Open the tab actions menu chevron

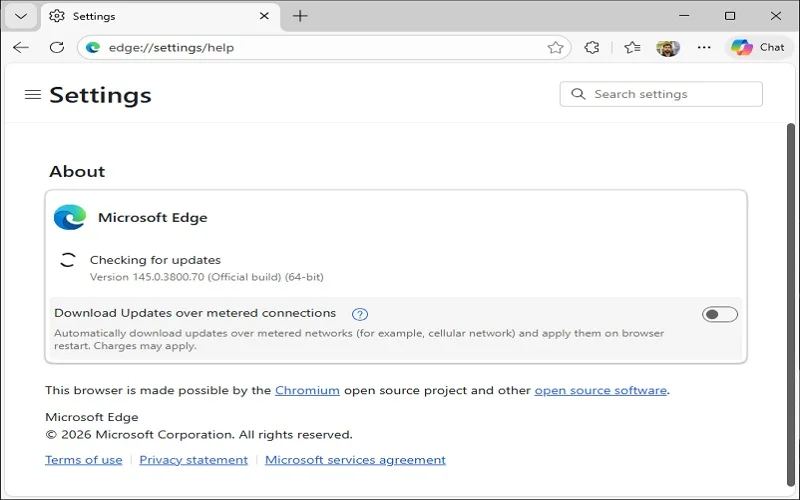21,16
